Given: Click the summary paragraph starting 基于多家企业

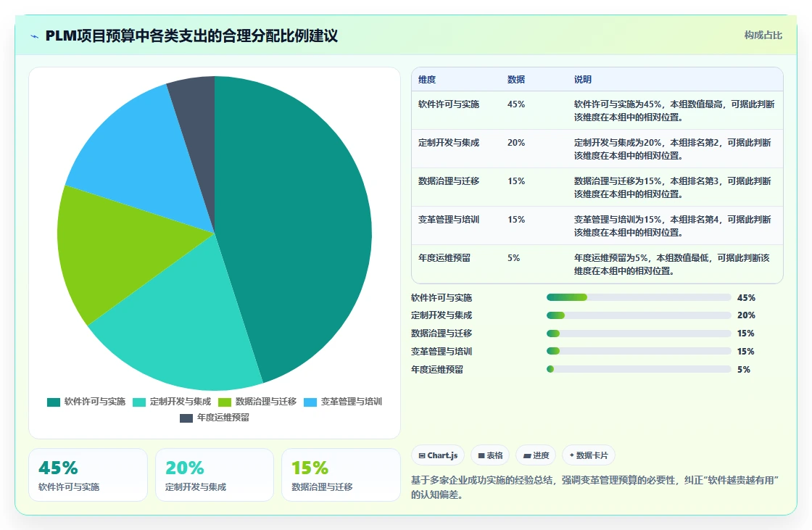Looking at the screenshot, I should tap(595, 487).
